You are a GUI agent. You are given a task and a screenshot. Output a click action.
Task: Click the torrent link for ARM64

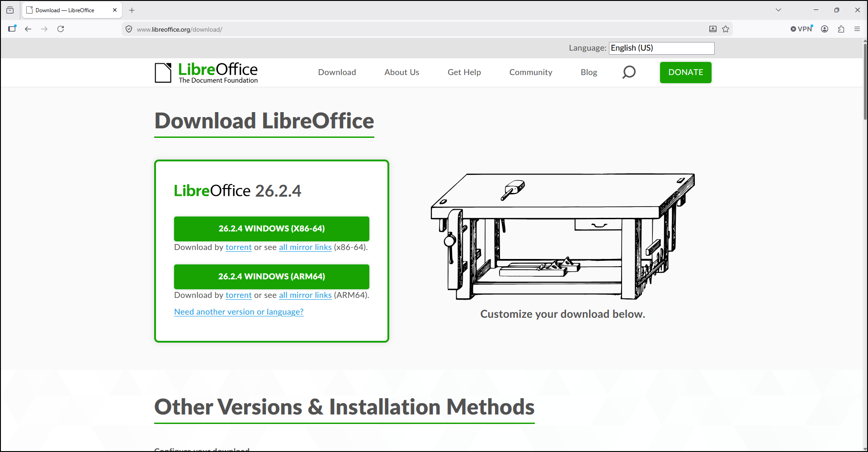point(239,295)
